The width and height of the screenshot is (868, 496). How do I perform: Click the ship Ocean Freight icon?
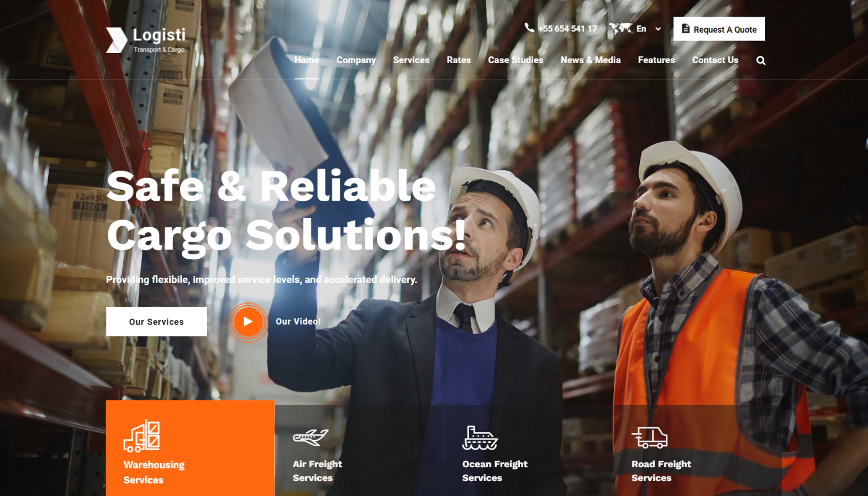pos(480,437)
